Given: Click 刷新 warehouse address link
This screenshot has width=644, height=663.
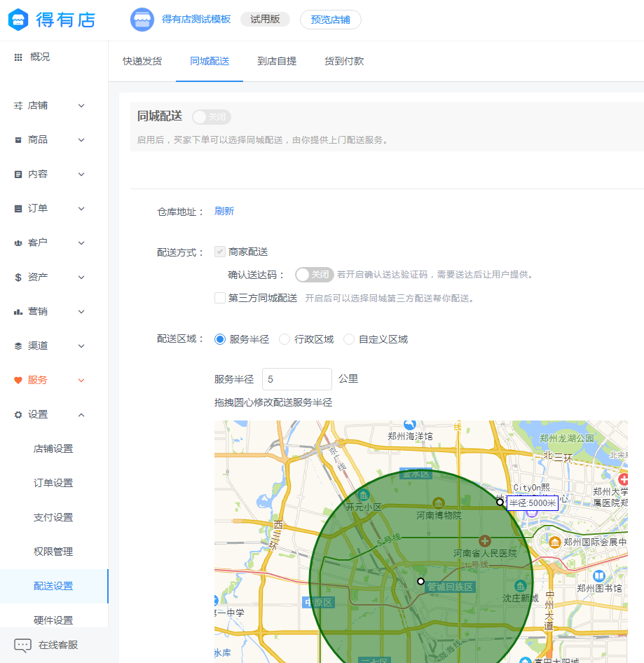Looking at the screenshot, I should pyautogui.click(x=224, y=211).
